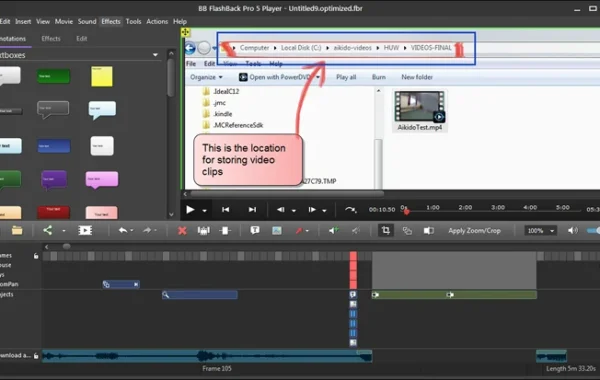This screenshot has height=380, width=600.
Task: Switch to the Effects panel tab
Action: click(x=51, y=39)
